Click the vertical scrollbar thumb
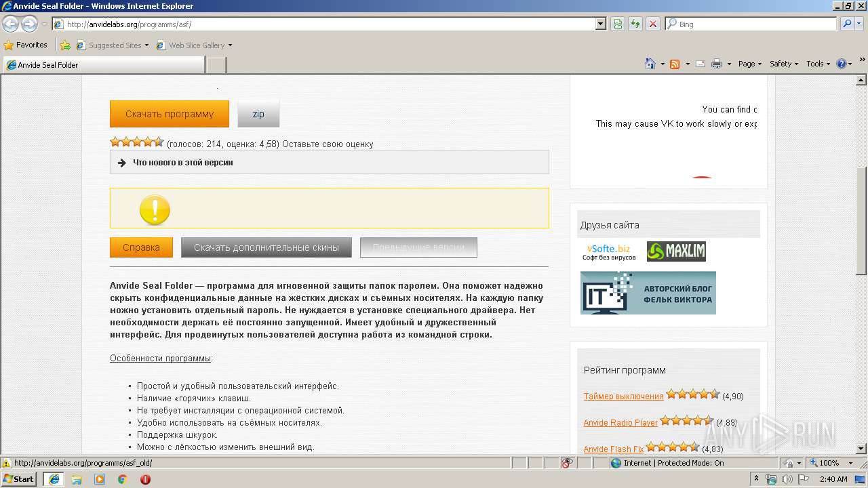868x488 pixels. point(862,220)
